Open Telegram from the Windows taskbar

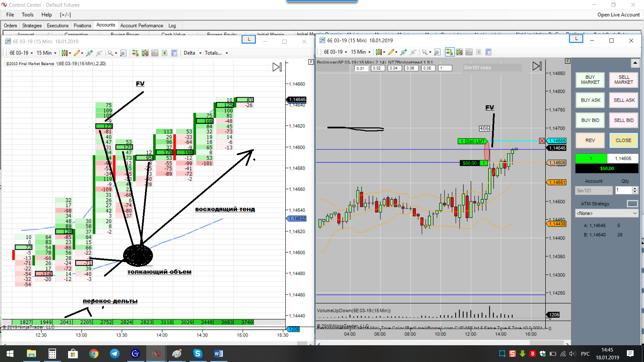coord(114,354)
